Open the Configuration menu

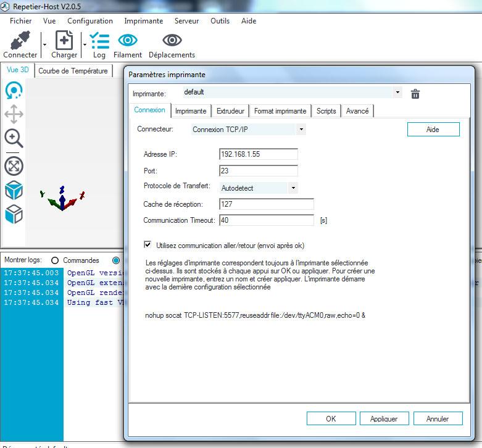point(90,21)
